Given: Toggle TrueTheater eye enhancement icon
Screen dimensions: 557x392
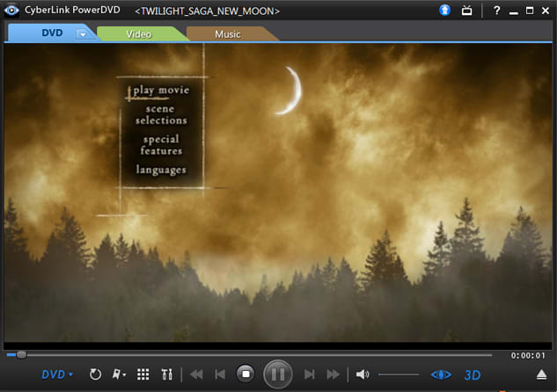Looking at the screenshot, I should coord(441,374).
